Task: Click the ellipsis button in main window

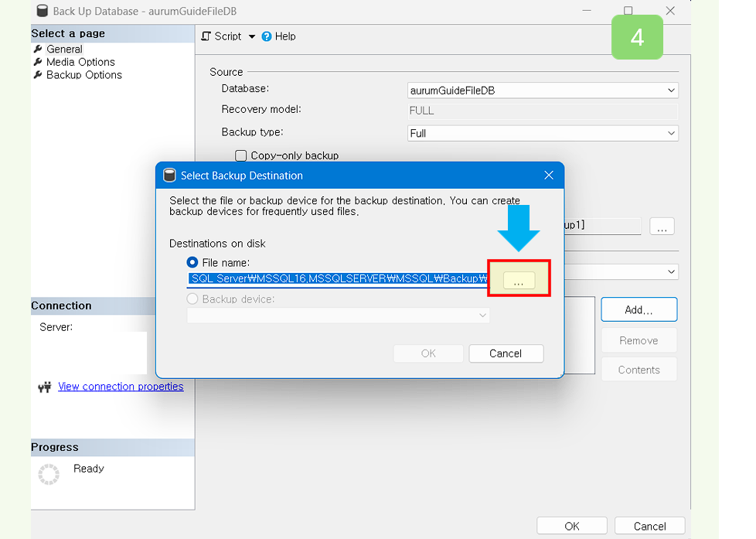Action: pos(662,227)
